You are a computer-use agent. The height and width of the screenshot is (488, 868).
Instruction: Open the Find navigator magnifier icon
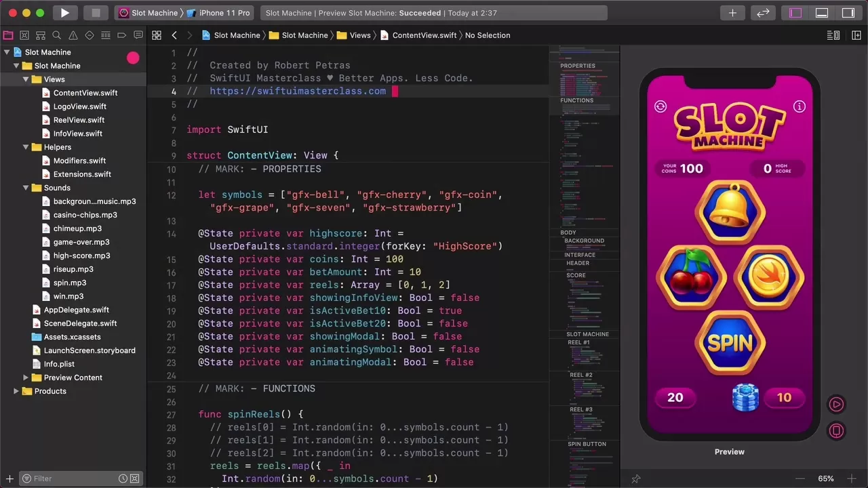[x=57, y=35]
